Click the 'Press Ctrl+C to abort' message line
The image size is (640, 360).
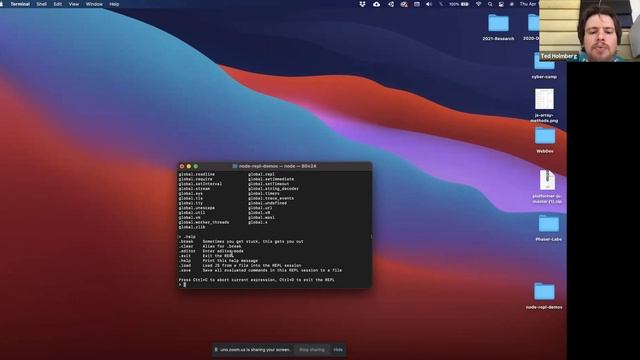[257, 280]
